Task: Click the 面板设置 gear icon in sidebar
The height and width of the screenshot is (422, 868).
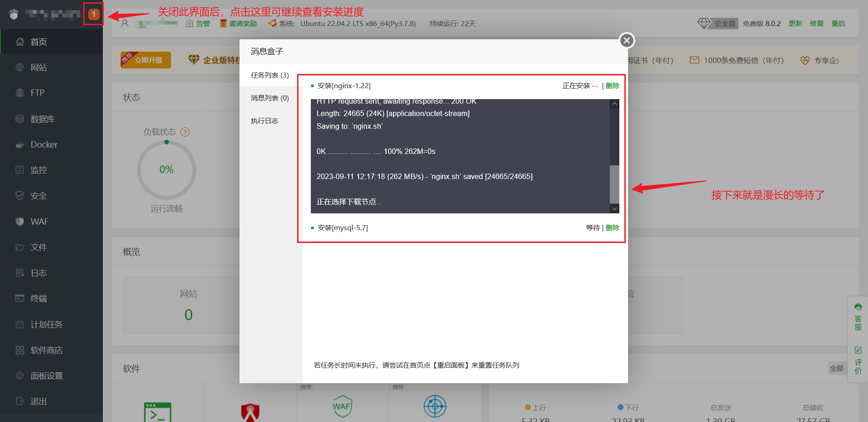Action: tap(20, 375)
